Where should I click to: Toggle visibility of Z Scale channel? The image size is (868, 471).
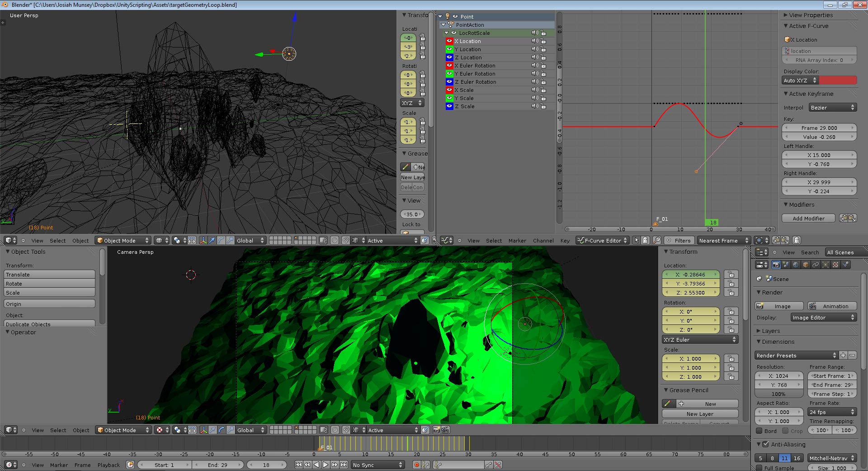click(x=449, y=106)
